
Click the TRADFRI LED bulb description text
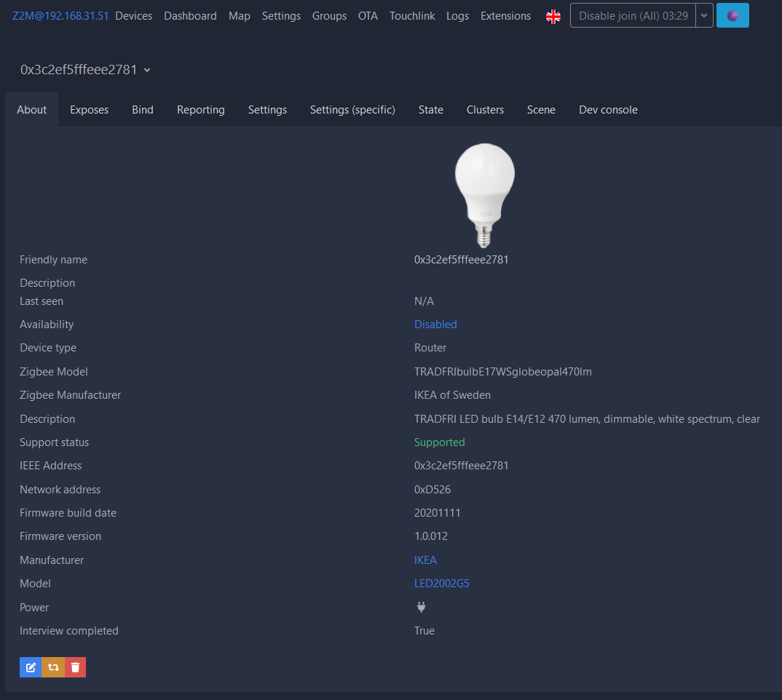587,419
